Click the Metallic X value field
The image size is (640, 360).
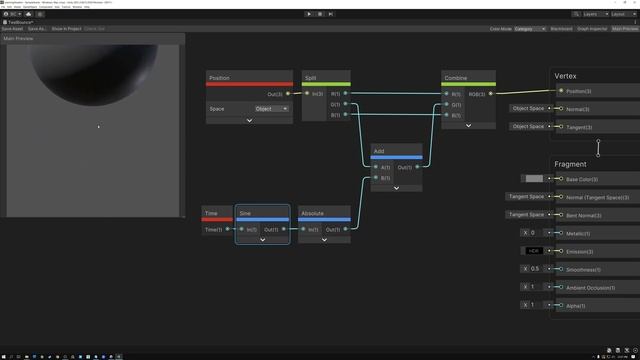(535, 233)
